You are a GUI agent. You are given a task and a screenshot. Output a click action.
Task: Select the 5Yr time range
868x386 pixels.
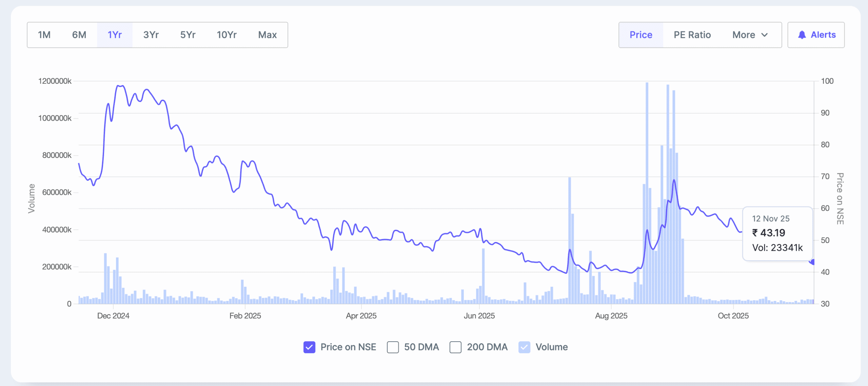188,35
